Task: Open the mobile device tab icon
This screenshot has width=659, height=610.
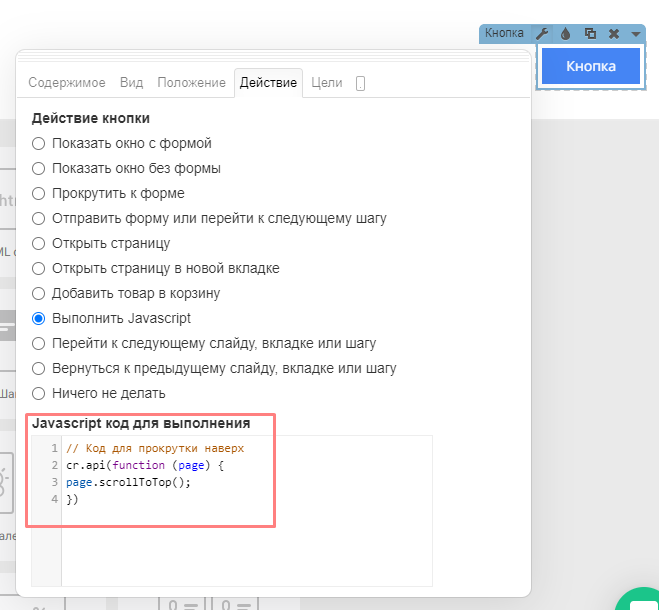Action: [x=360, y=84]
